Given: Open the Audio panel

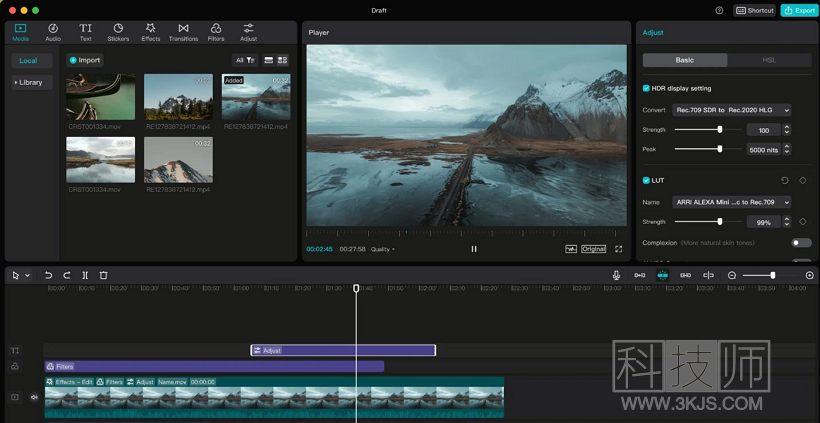Looking at the screenshot, I should (x=53, y=32).
